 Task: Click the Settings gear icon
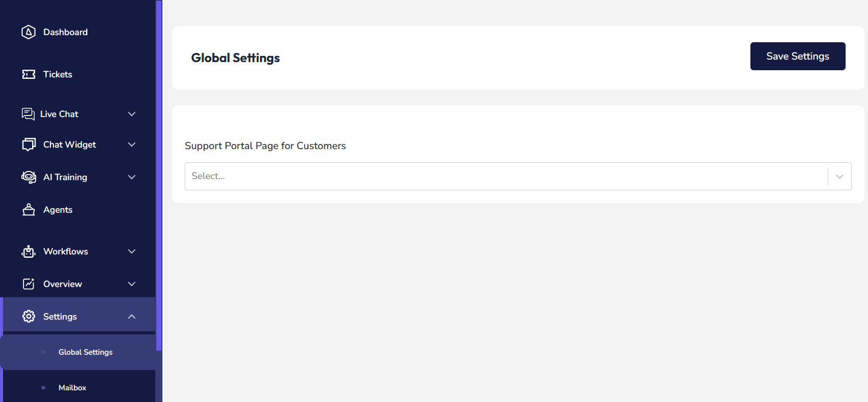pyautogui.click(x=29, y=317)
